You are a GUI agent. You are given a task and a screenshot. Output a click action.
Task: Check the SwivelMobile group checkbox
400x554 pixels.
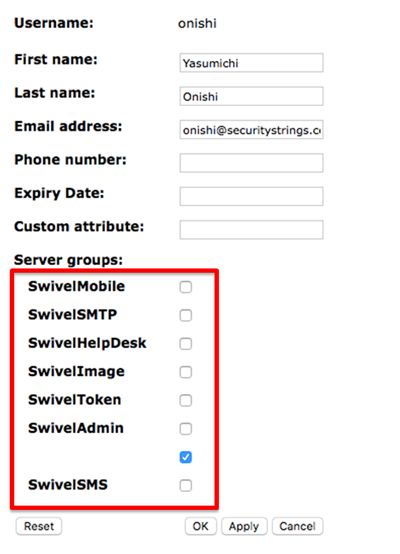[186, 287]
